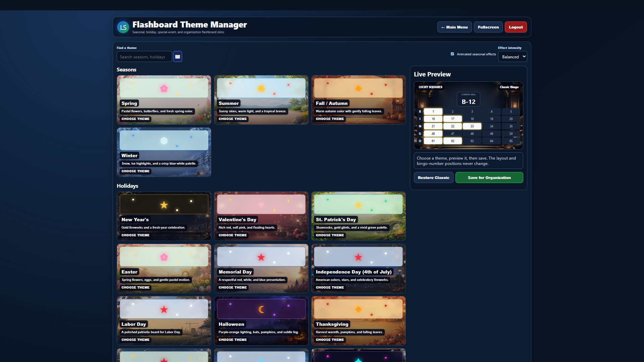Click the sun icon on Summer card
644x362 pixels.
click(261, 88)
